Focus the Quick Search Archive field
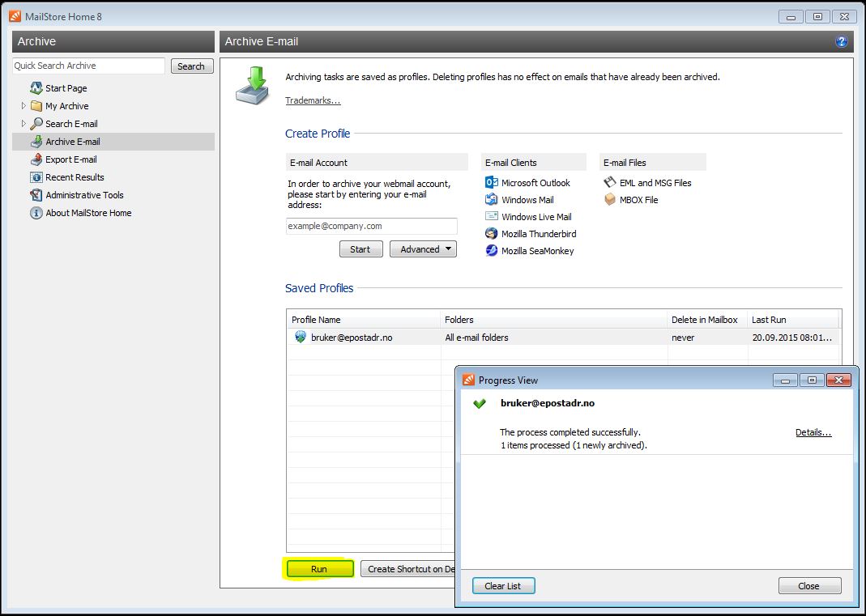The image size is (866, 616). pyautogui.click(x=88, y=66)
